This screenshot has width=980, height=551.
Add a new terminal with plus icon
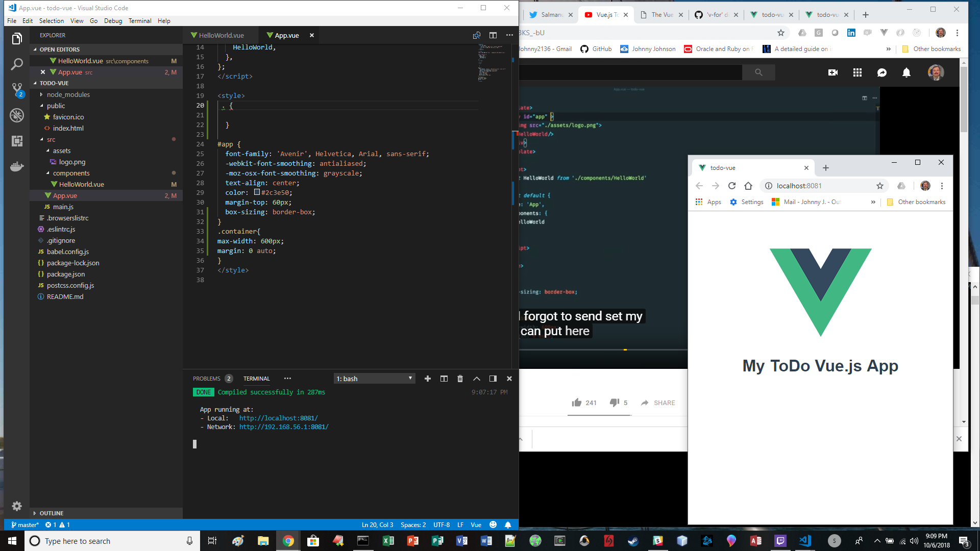tap(428, 379)
